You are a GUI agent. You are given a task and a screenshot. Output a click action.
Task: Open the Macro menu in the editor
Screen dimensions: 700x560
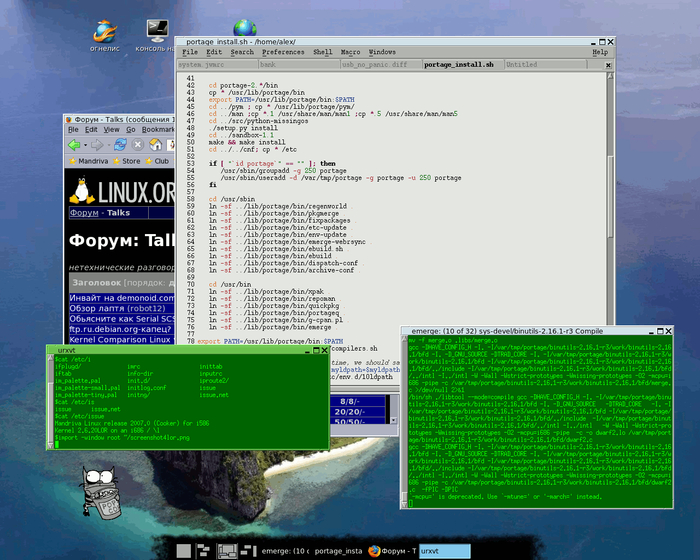350,52
